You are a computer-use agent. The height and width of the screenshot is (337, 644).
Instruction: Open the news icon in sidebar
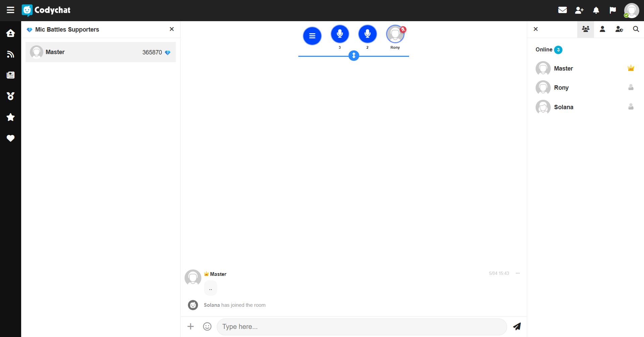pyautogui.click(x=10, y=75)
